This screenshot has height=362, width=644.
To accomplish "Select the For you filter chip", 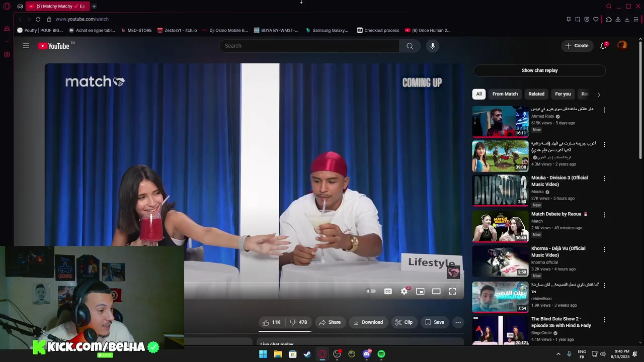I will click(563, 94).
